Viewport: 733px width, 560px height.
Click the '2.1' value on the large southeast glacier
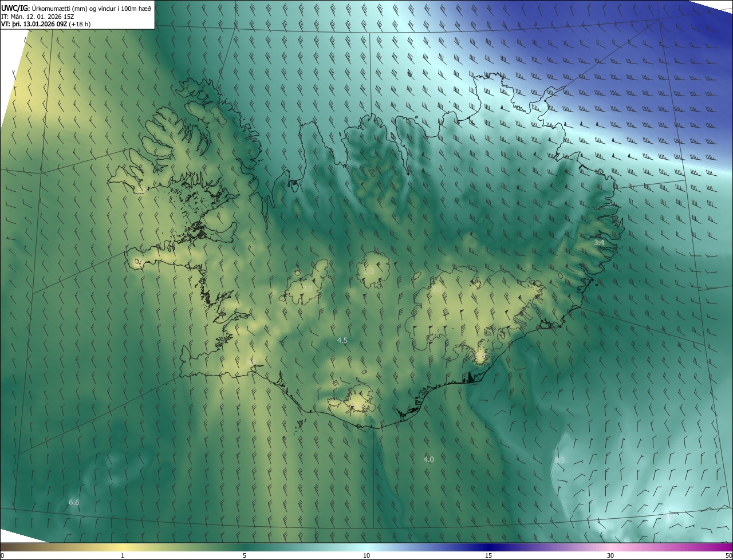pyautogui.click(x=437, y=289)
